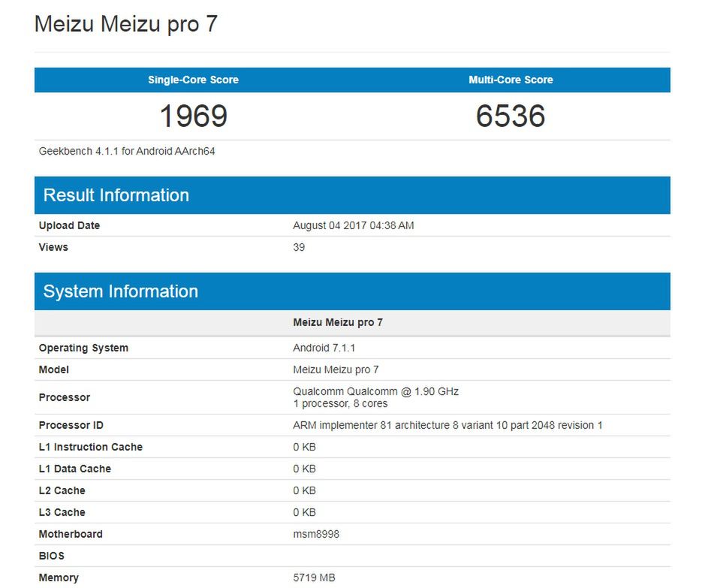Image resolution: width=702 pixels, height=588 pixels.
Task: Click the 5719 MB memory value
Action: point(314,577)
